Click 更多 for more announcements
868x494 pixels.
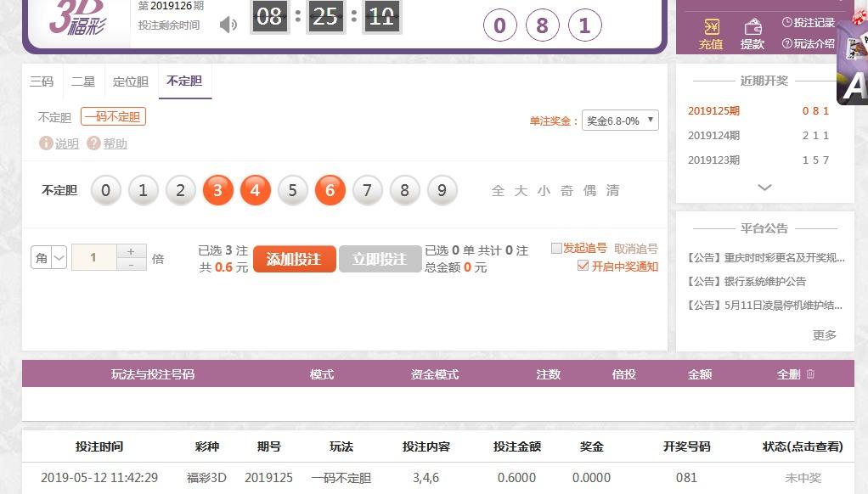[x=825, y=334]
